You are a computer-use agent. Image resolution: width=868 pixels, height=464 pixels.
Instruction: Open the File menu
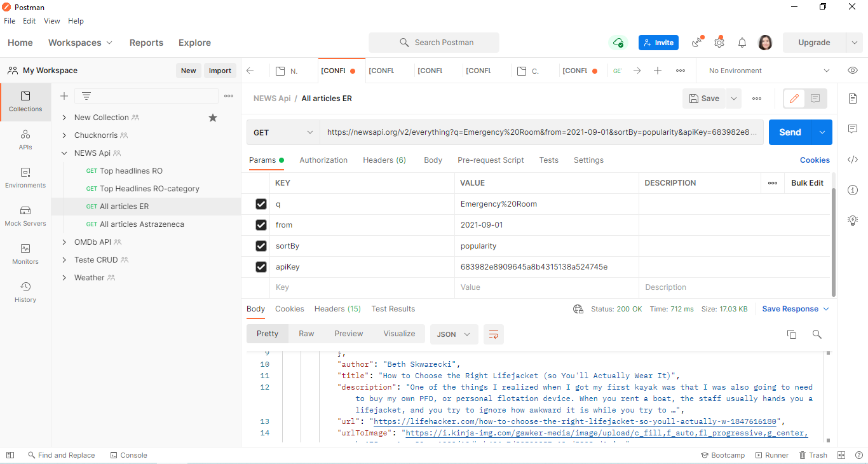(x=10, y=21)
